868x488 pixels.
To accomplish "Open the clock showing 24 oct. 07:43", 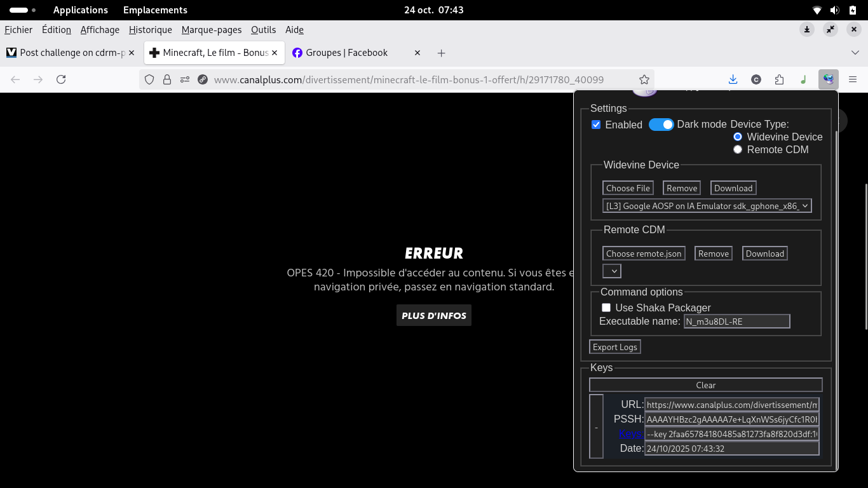I will point(434,10).
